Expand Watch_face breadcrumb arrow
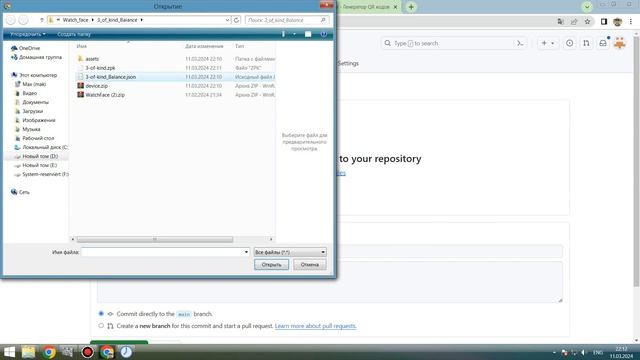Viewport: 640px width, 360px height. (x=93, y=20)
